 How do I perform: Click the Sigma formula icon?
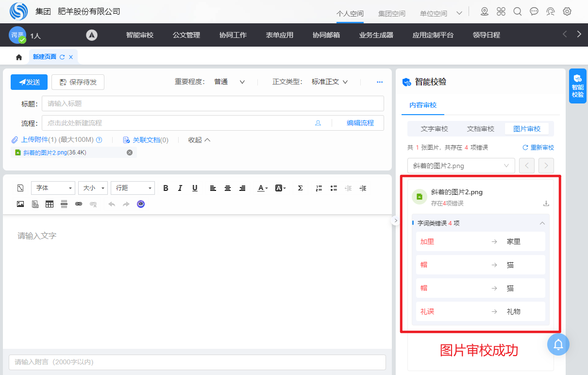coord(300,188)
